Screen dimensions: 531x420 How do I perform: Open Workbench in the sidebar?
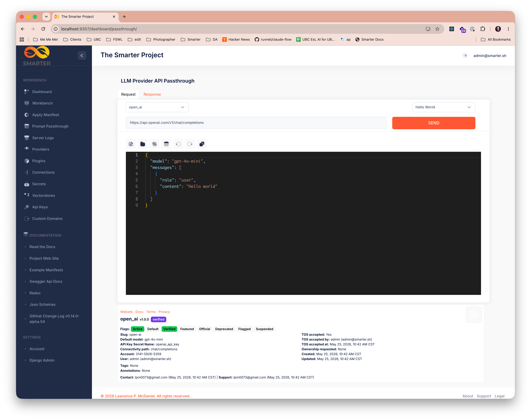coord(42,103)
